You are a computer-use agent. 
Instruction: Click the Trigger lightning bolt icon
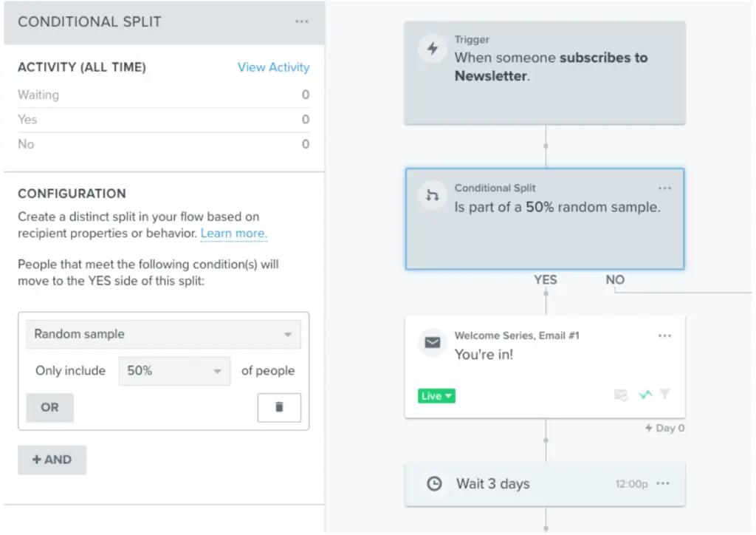[x=433, y=49]
